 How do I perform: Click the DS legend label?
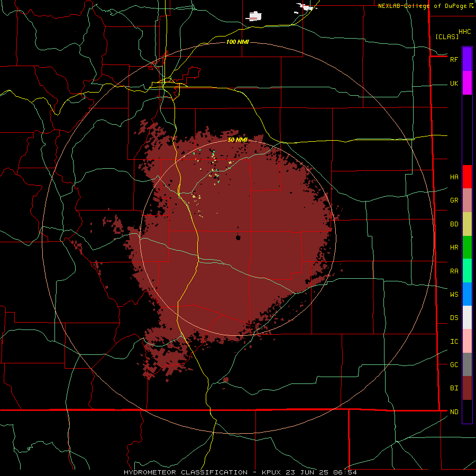coord(454,318)
